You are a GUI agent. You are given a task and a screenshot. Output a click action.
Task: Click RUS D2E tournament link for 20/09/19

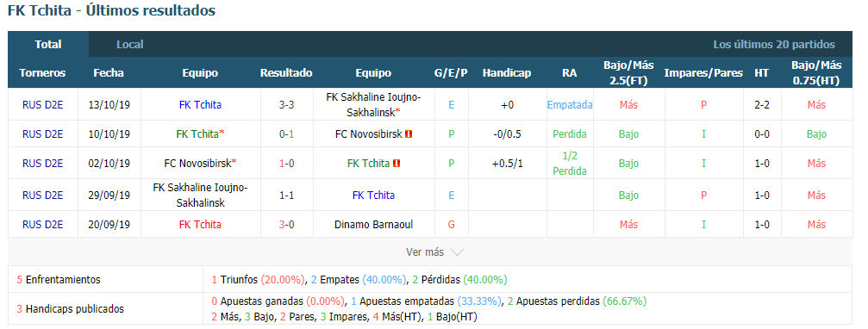[42, 225]
